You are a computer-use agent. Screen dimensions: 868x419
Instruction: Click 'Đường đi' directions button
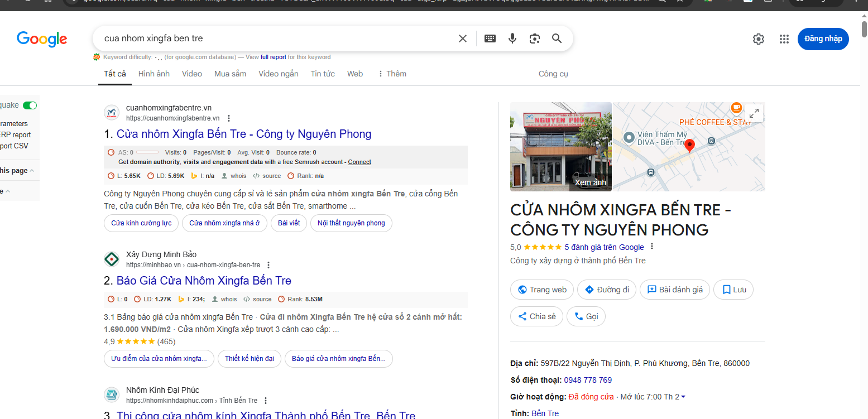pos(607,290)
